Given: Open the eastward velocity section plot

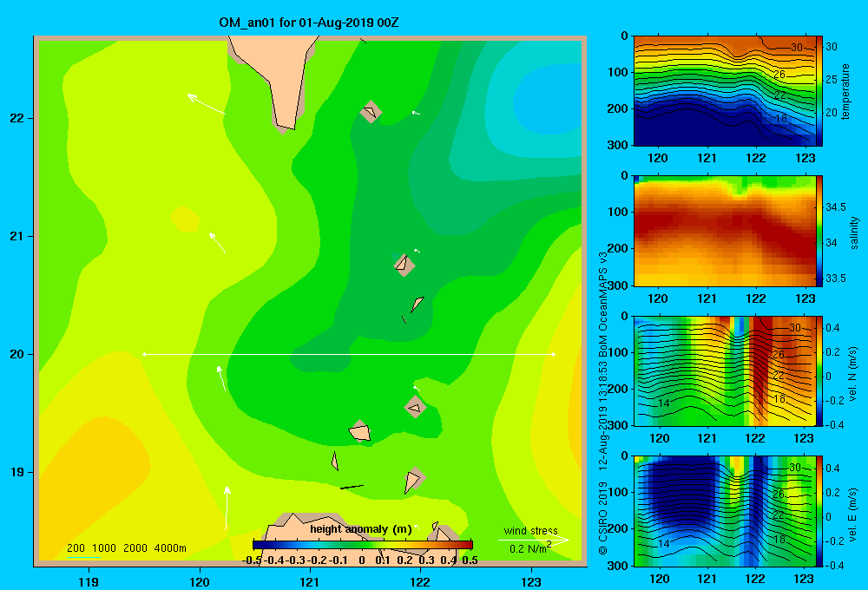Looking at the screenshot, I should click(x=725, y=511).
